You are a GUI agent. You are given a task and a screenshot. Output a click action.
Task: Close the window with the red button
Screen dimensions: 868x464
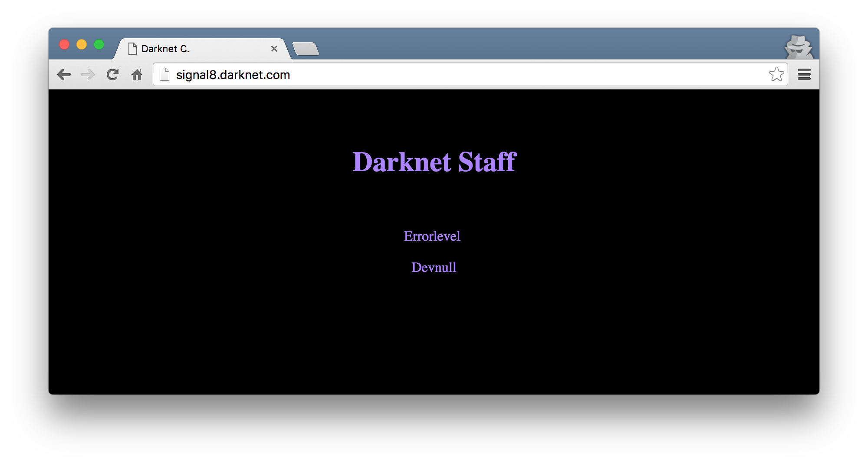click(64, 44)
